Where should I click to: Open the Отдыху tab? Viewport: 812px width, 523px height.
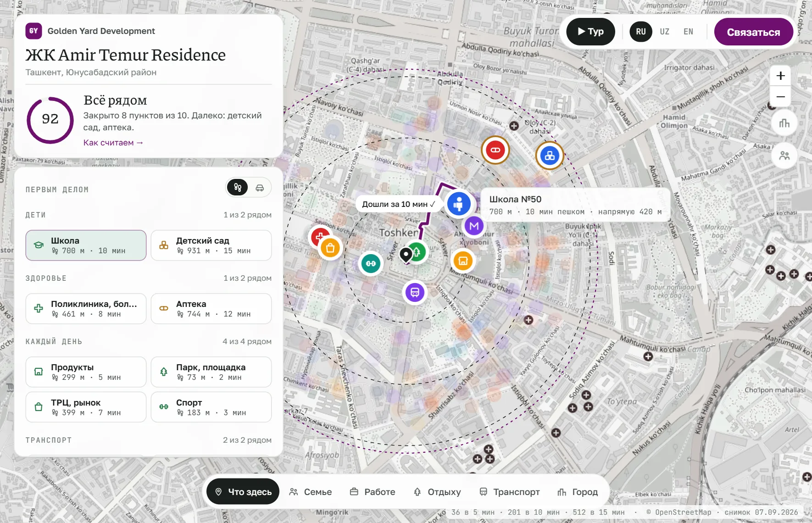437,492
